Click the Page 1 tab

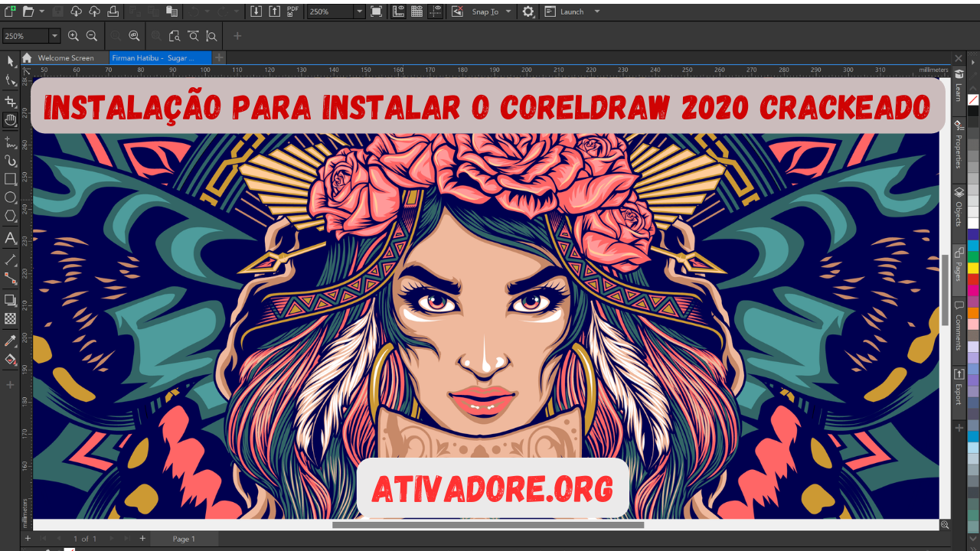click(x=184, y=539)
